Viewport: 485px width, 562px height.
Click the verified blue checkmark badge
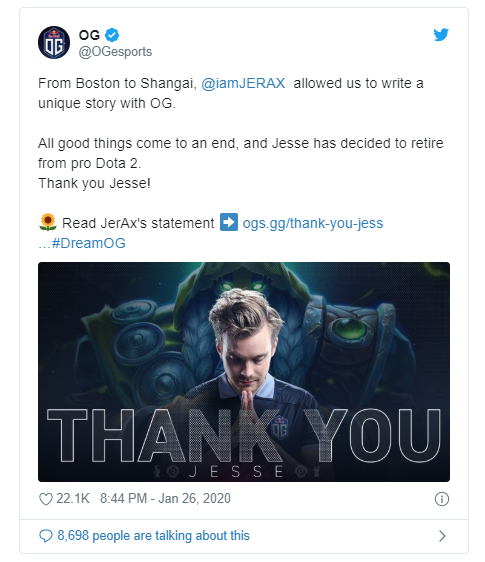tap(112, 35)
